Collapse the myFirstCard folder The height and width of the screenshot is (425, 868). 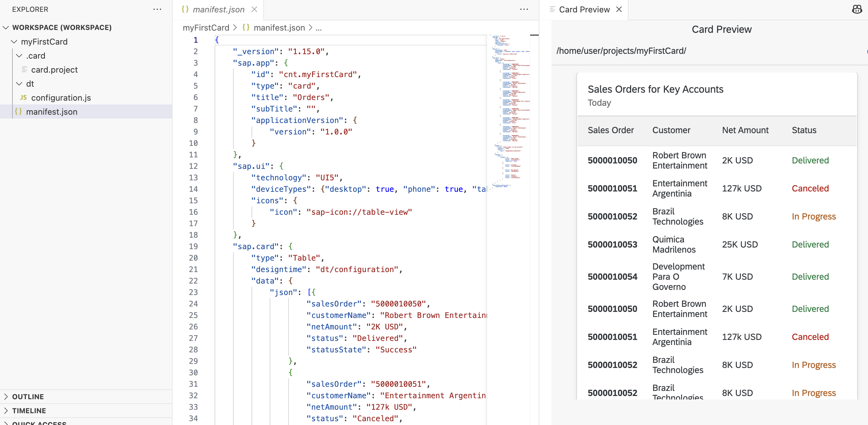coord(13,41)
